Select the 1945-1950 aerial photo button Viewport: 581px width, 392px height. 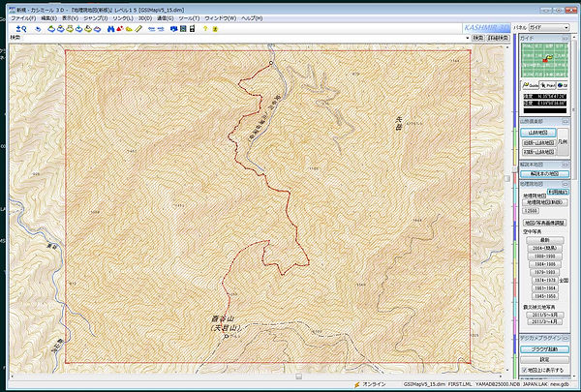click(544, 296)
